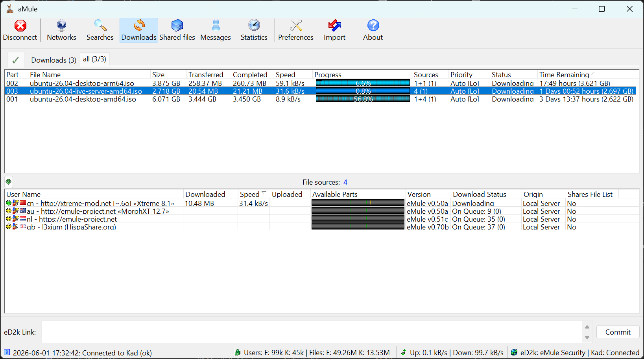644x359 pixels.
Task: Sort downloads by Completed column
Action: click(253, 74)
